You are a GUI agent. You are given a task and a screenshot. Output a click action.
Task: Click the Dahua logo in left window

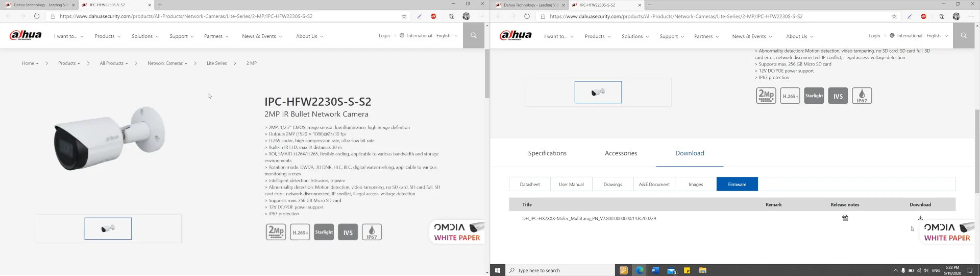click(x=26, y=35)
